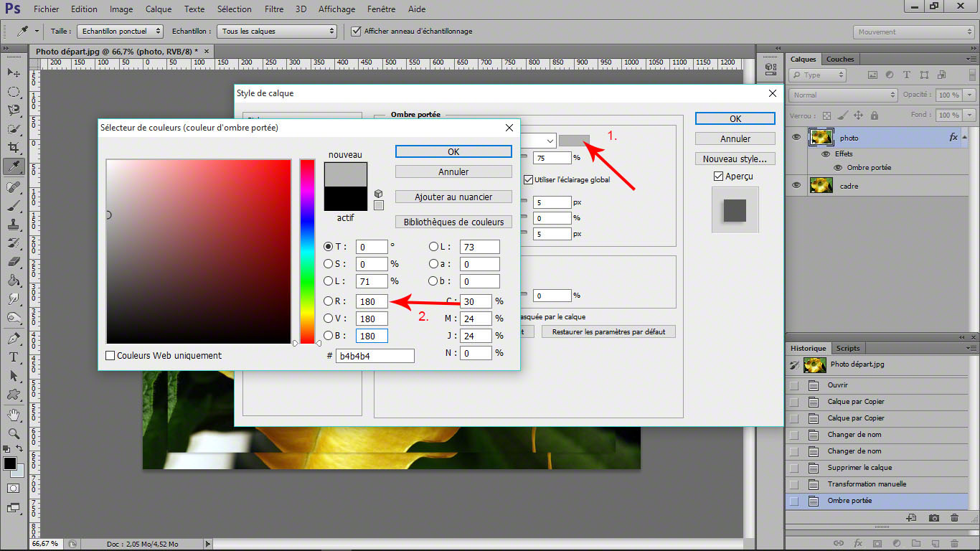The width and height of the screenshot is (980, 551).
Task: Click the drop shadow color swatch
Action: coord(574,140)
